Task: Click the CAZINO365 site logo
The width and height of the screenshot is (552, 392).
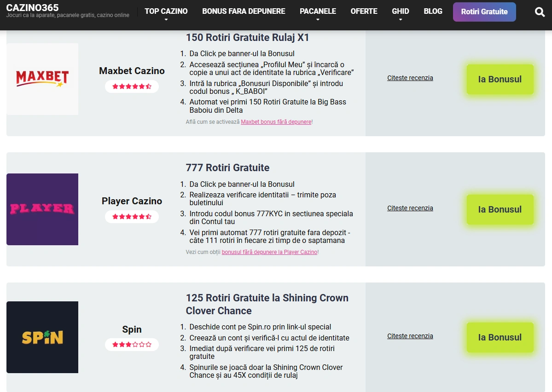Action: click(32, 7)
